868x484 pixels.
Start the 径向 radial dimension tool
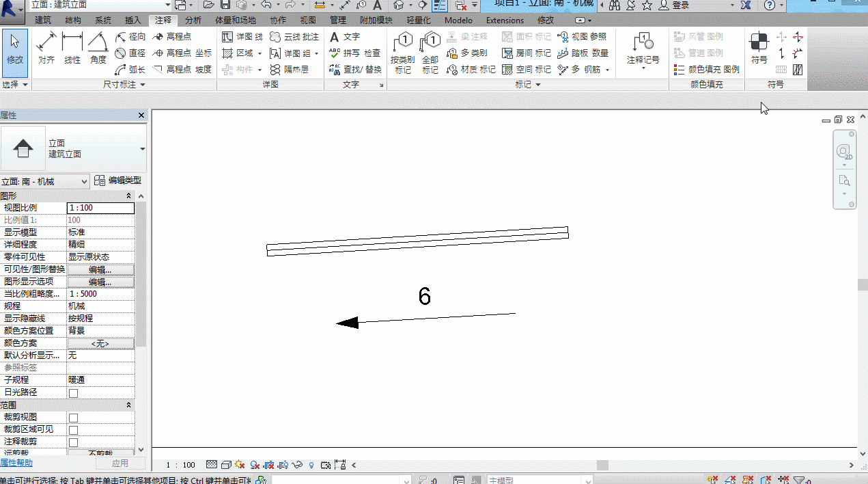point(130,37)
